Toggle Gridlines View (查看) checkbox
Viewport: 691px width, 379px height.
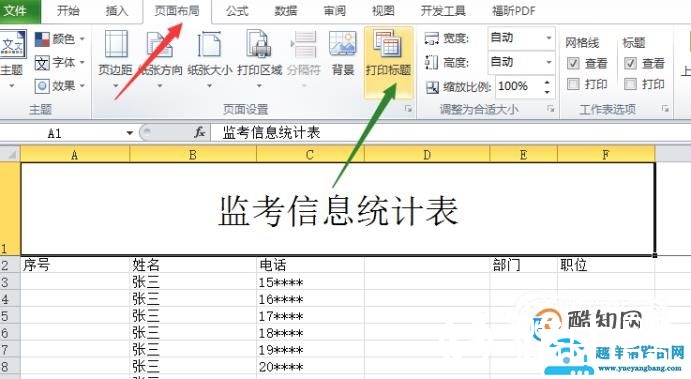point(573,63)
